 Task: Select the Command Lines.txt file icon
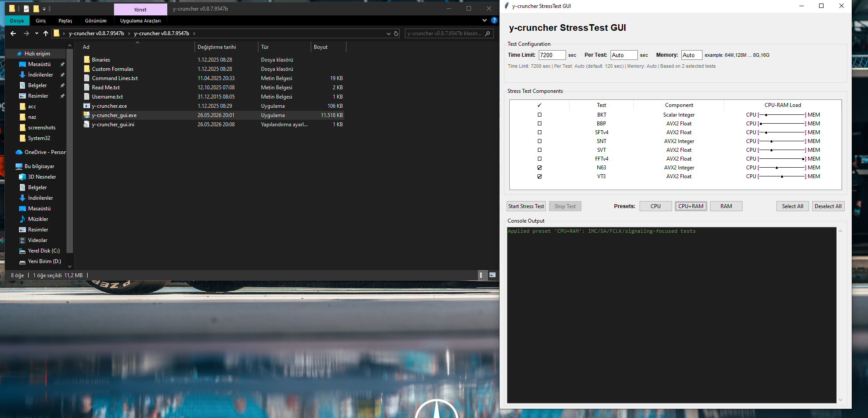pos(87,78)
